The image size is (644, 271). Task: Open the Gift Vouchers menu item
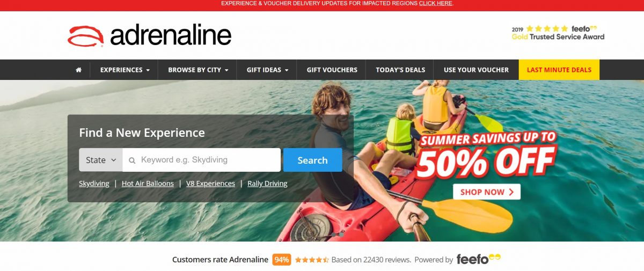[332, 70]
